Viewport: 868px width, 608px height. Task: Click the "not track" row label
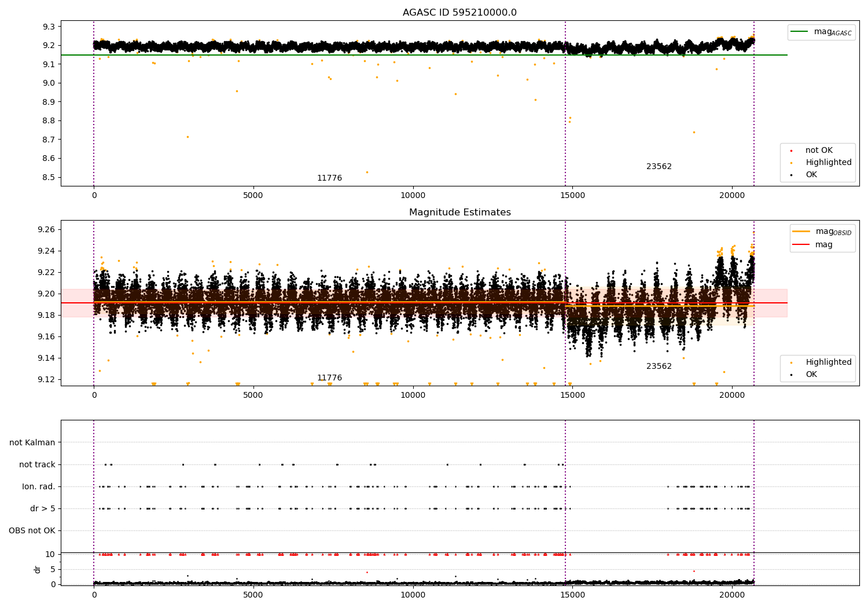point(37,465)
